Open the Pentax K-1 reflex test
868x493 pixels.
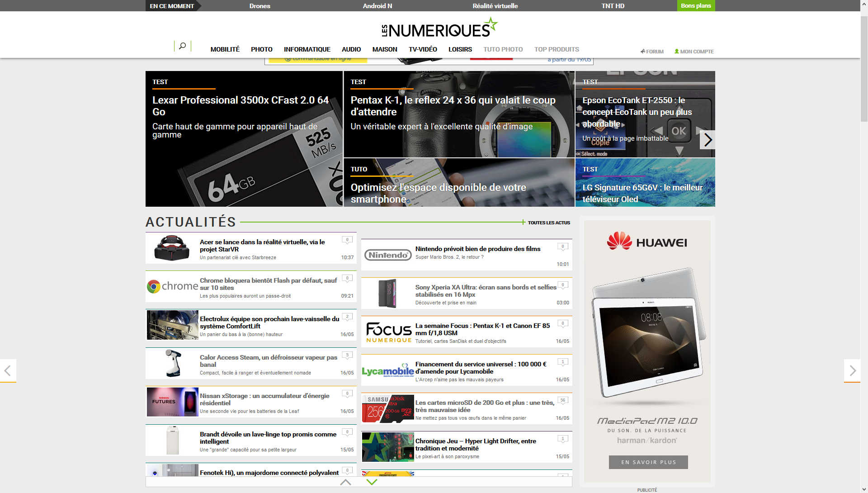(x=459, y=114)
